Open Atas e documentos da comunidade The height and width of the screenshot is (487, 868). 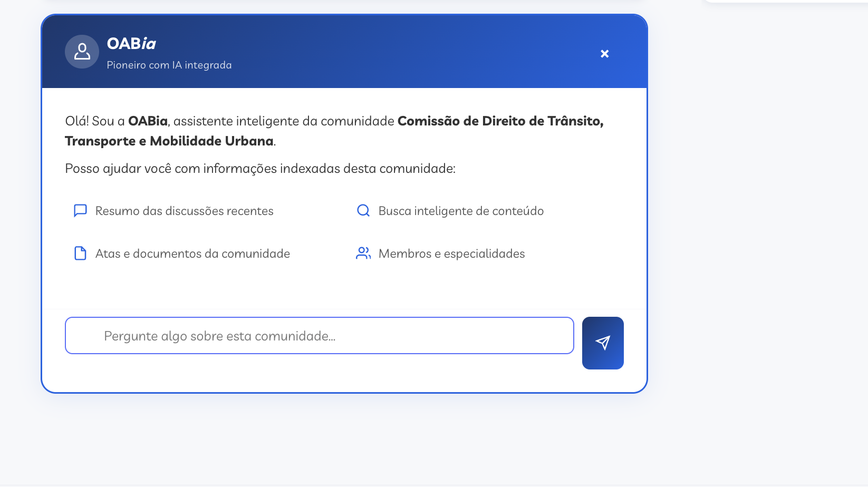192,253
